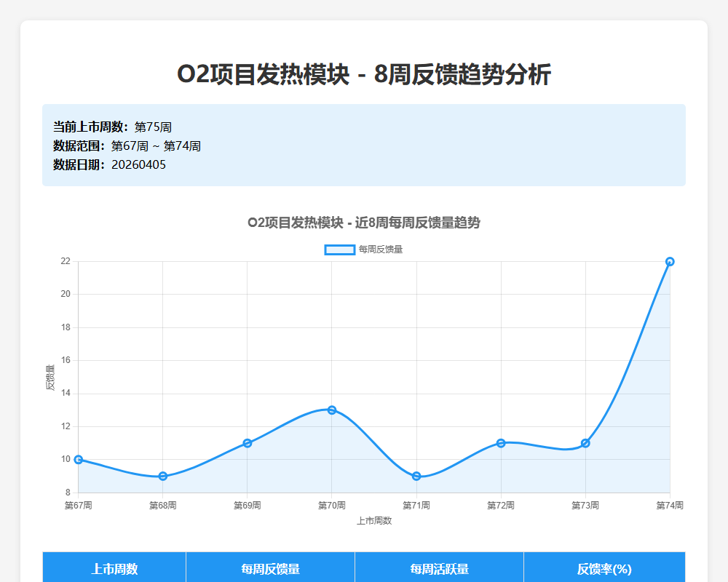Click the x-axis label 第73周

tap(585, 506)
